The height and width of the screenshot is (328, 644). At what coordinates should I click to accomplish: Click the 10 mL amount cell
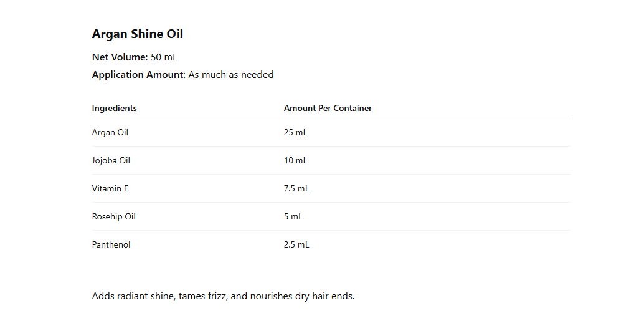(295, 160)
